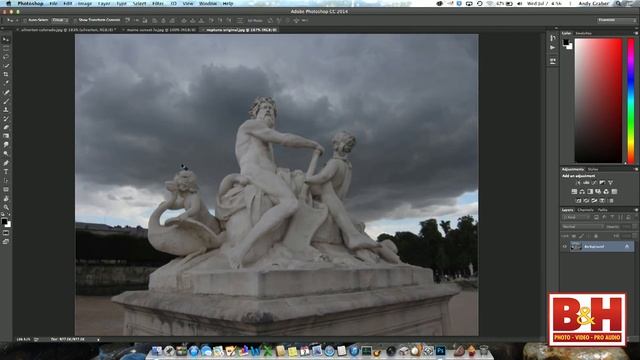Viewport: 640px width, 360px height.
Task: Select the Path Selection tool
Action: pyautogui.click(x=6, y=180)
